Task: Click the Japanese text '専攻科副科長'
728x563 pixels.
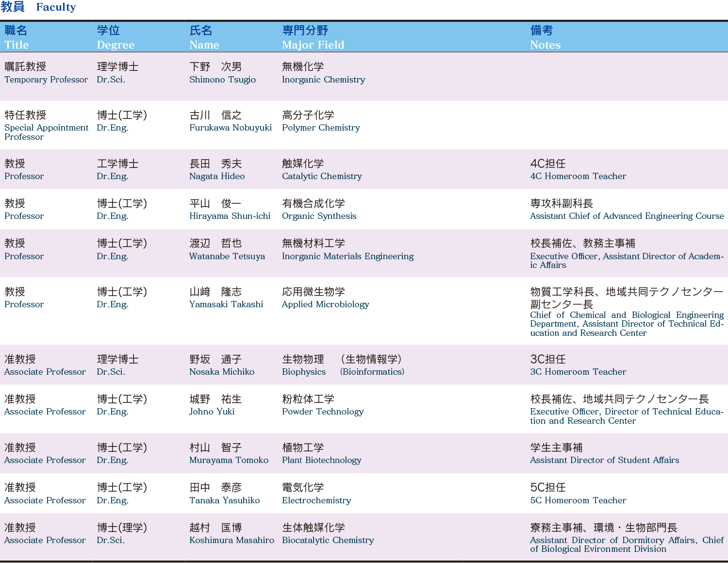Action: pos(562,203)
